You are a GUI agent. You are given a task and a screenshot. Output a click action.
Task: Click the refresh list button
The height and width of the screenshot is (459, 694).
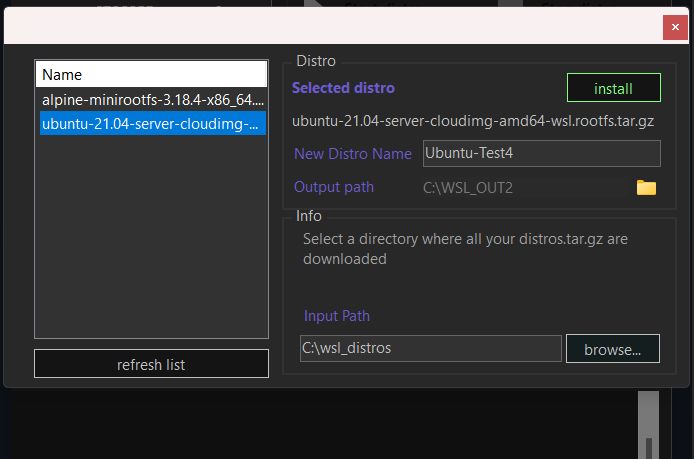pos(151,364)
